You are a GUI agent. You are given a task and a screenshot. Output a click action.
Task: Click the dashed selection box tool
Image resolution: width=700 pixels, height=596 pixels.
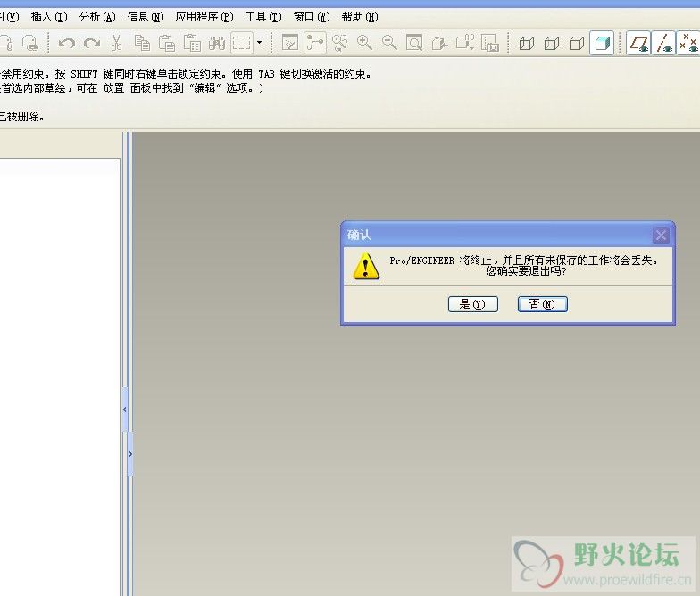tap(241, 43)
